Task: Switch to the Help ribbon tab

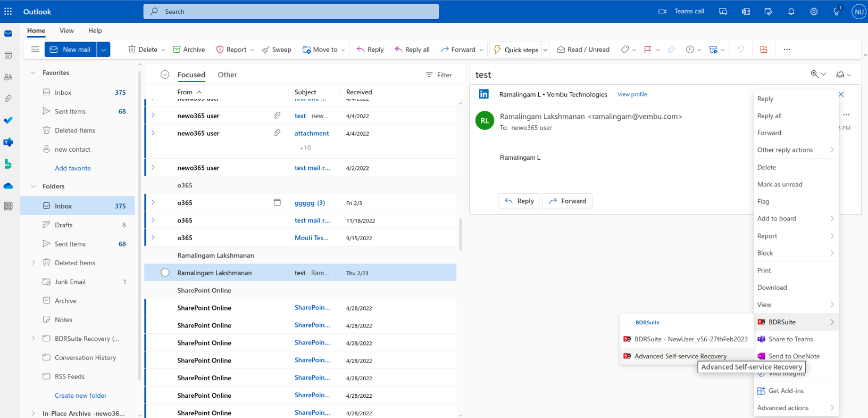Action: (95, 31)
